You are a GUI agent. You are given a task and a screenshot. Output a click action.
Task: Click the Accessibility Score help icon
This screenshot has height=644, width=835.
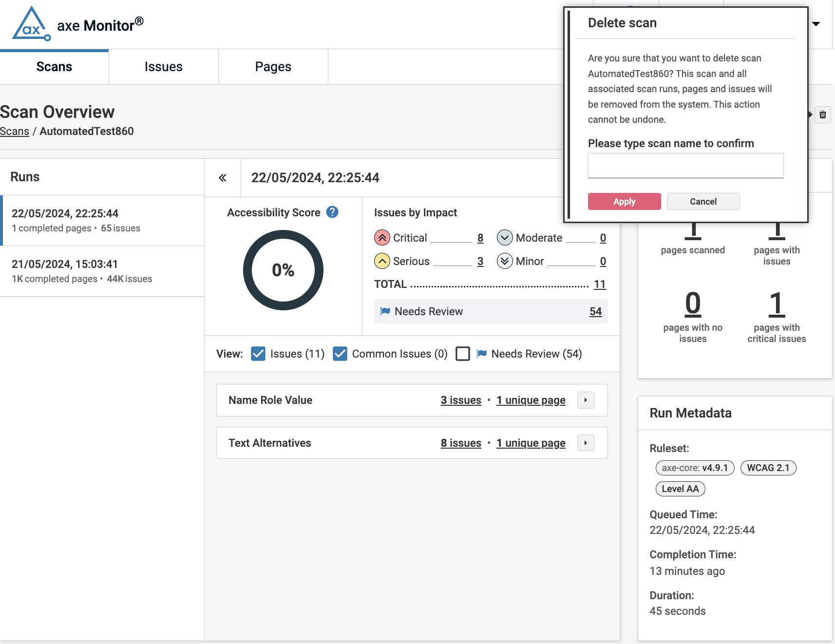pyautogui.click(x=332, y=212)
